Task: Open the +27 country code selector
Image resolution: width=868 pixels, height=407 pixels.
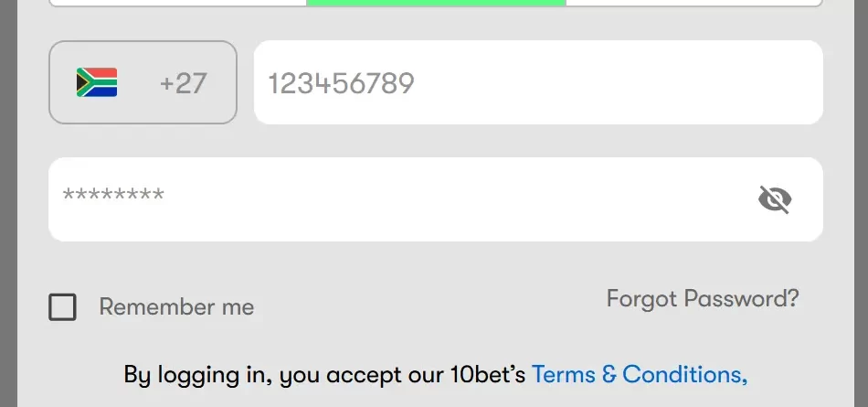Action: coord(143,83)
